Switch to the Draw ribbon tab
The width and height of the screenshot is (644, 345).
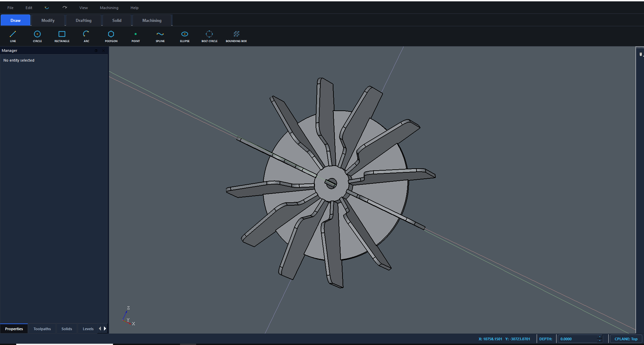pos(15,20)
